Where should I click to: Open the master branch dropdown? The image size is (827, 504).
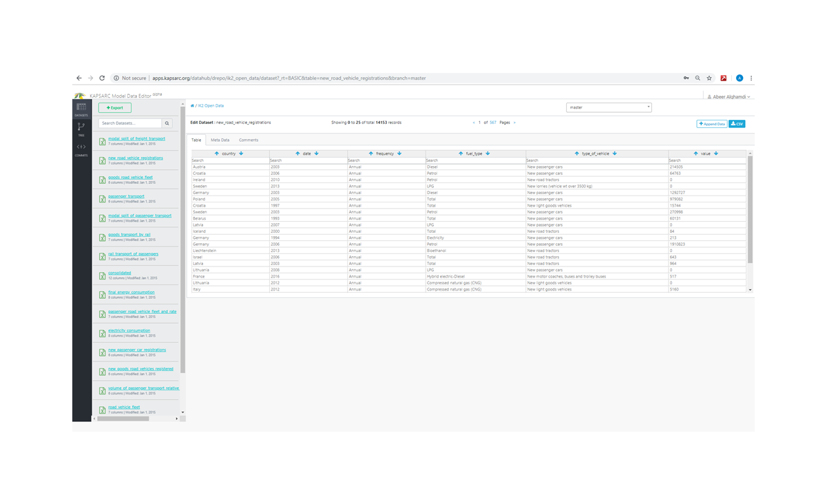tap(609, 107)
